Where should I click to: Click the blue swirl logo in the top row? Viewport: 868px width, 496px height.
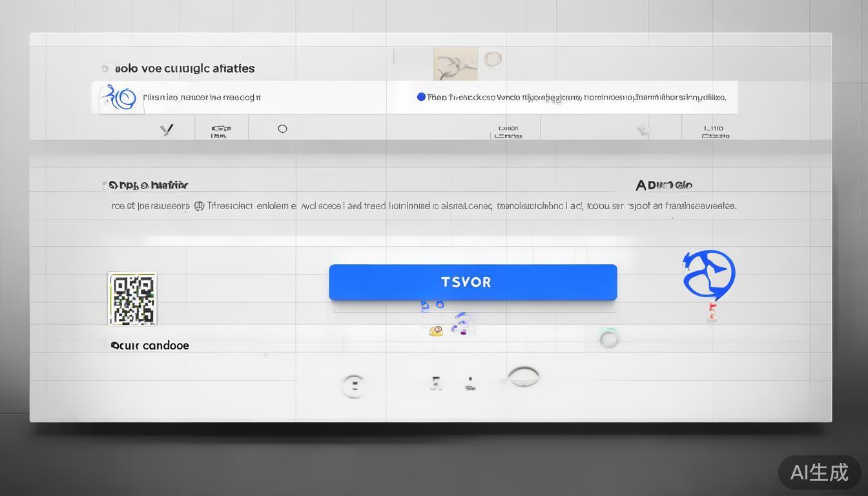coord(121,98)
